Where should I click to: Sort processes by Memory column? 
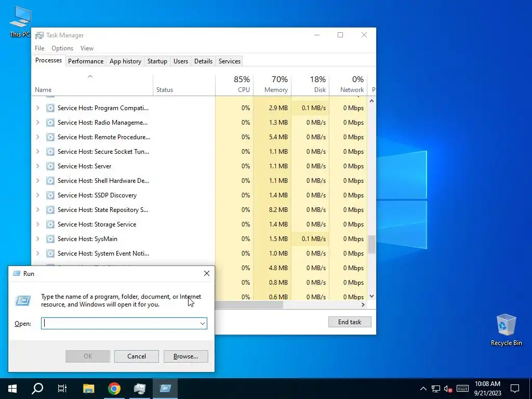click(x=272, y=85)
